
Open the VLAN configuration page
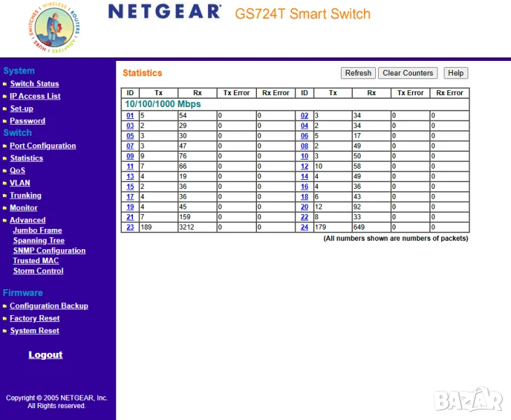(20, 183)
